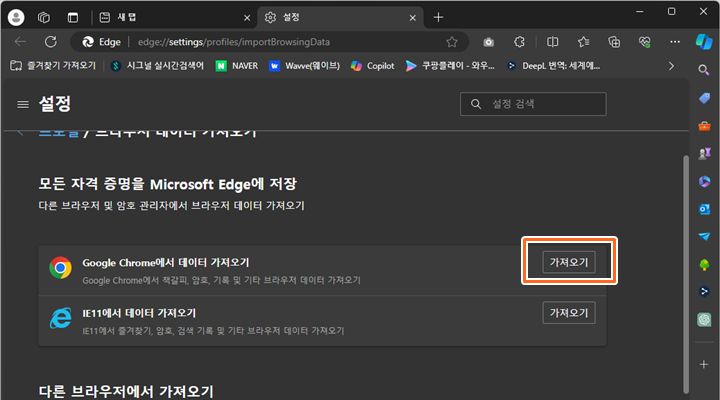
Task: Open the extensions puzzle icon
Action: tap(519, 42)
